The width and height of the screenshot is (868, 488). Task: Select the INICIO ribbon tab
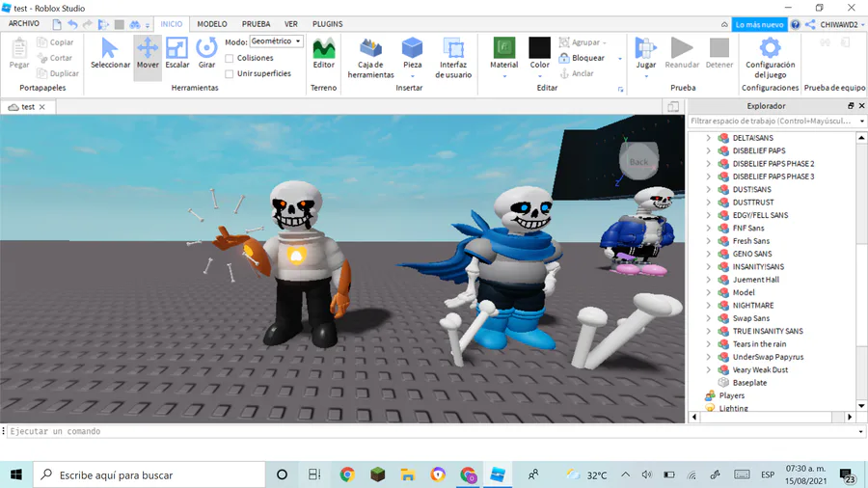171,24
